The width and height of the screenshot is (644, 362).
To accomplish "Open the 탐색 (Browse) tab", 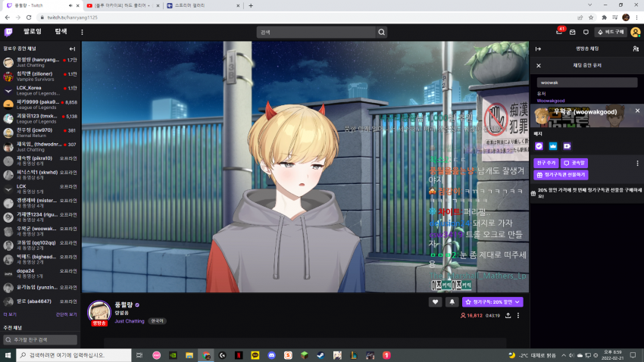I will pyautogui.click(x=61, y=32).
